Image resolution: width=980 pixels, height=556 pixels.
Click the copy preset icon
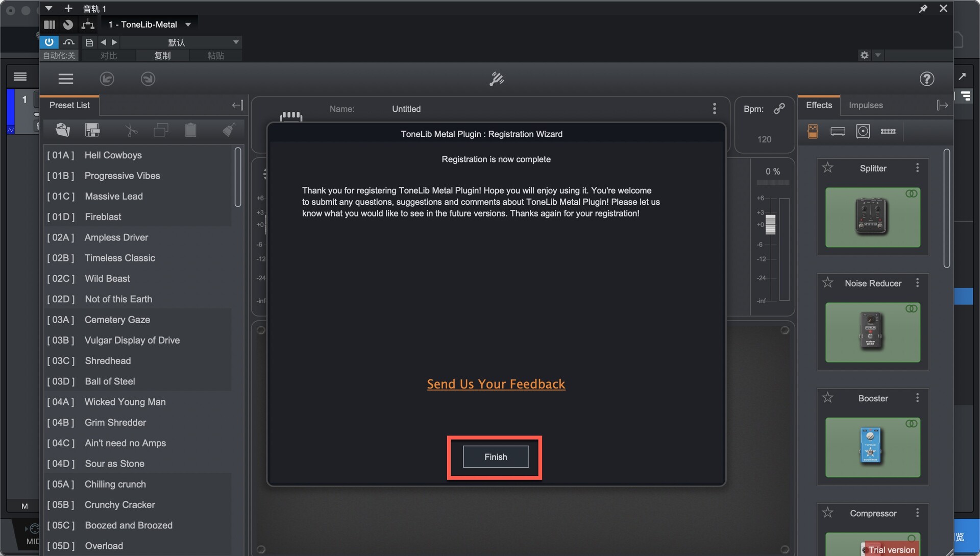(x=161, y=130)
